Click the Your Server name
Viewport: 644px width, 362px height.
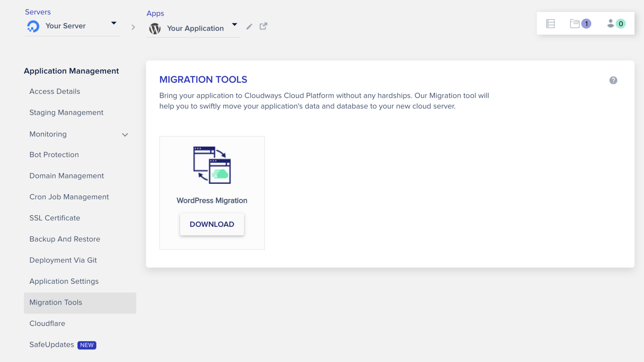point(65,26)
